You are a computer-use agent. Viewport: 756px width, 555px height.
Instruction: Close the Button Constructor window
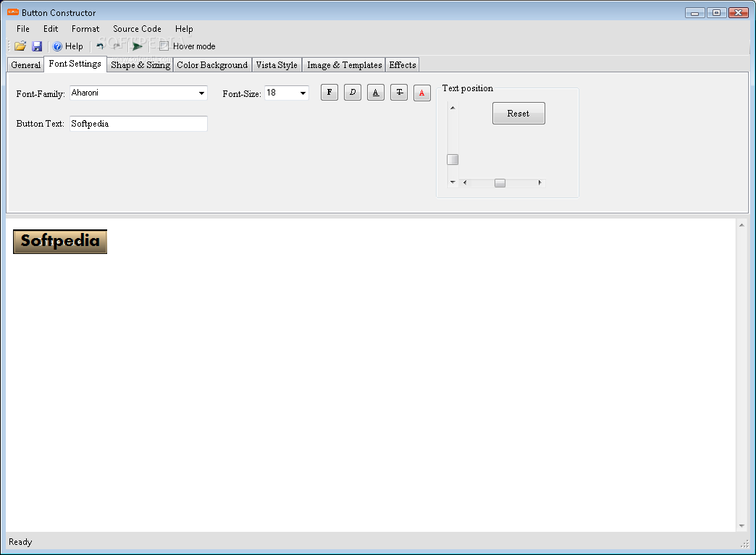738,13
